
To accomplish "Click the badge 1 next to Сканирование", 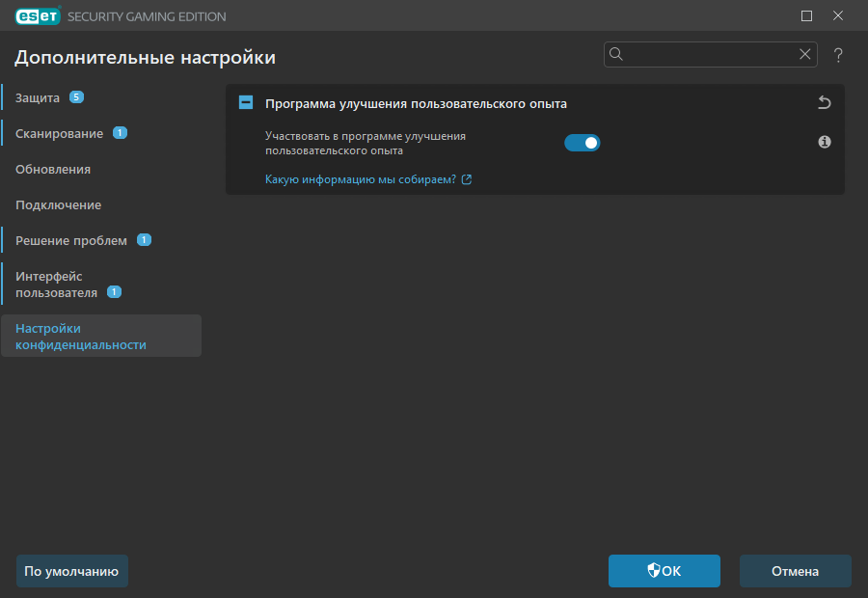I will pyautogui.click(x=120, y=133).
